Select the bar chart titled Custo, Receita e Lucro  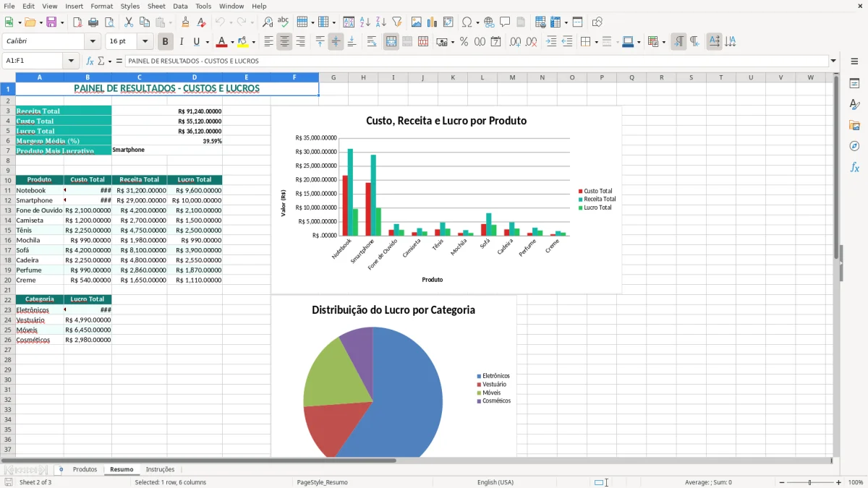[x=446, y=200]
